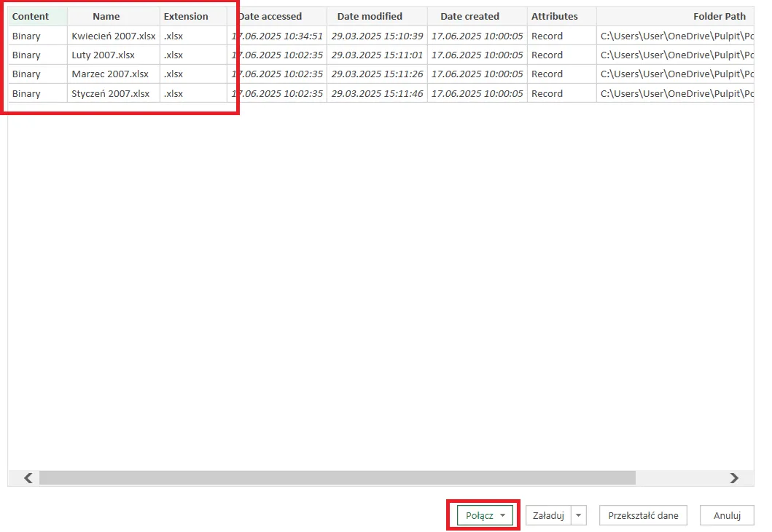
Task: Click Binary in the Marzec 2007.xlsx row
Action: 26,74
